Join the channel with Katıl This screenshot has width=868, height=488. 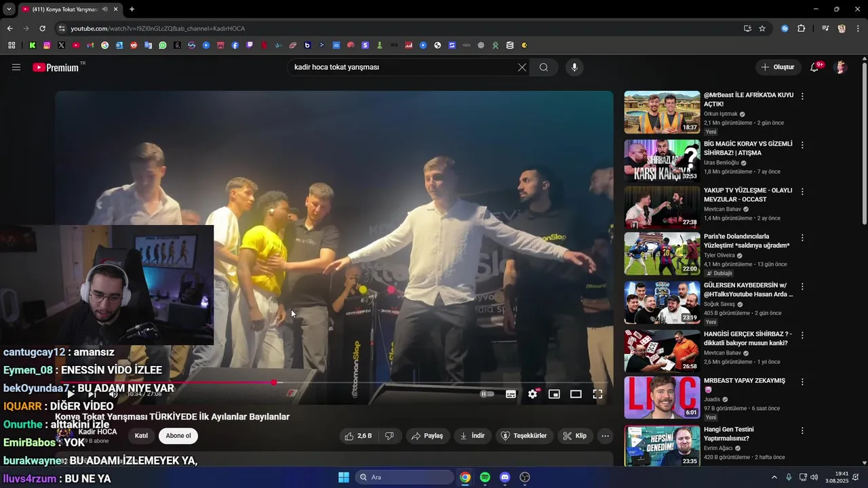(x=141, y=436)
